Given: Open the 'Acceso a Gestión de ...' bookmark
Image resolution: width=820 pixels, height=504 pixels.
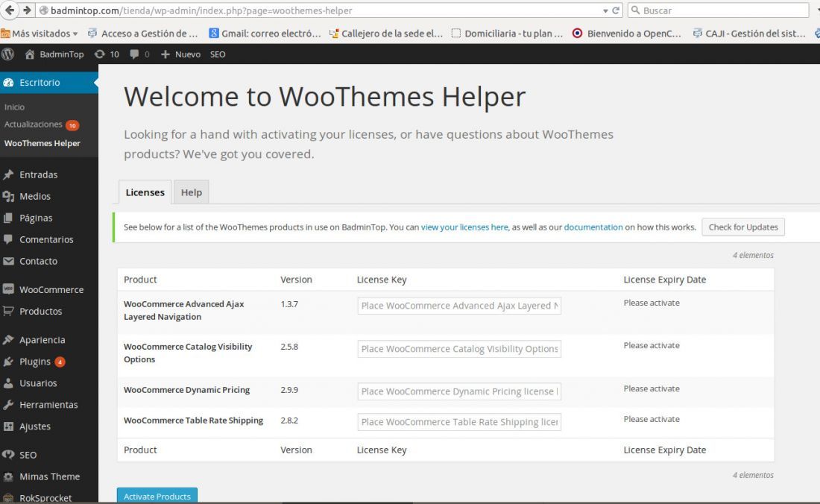Looking at the screenshot, I should click(142, 34).
